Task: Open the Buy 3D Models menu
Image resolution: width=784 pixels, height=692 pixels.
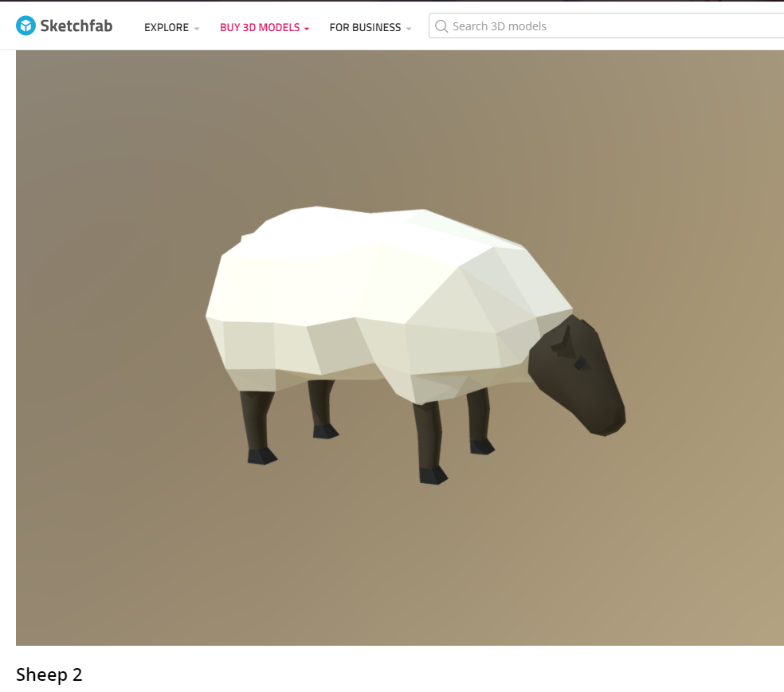Action: [260, 28]
